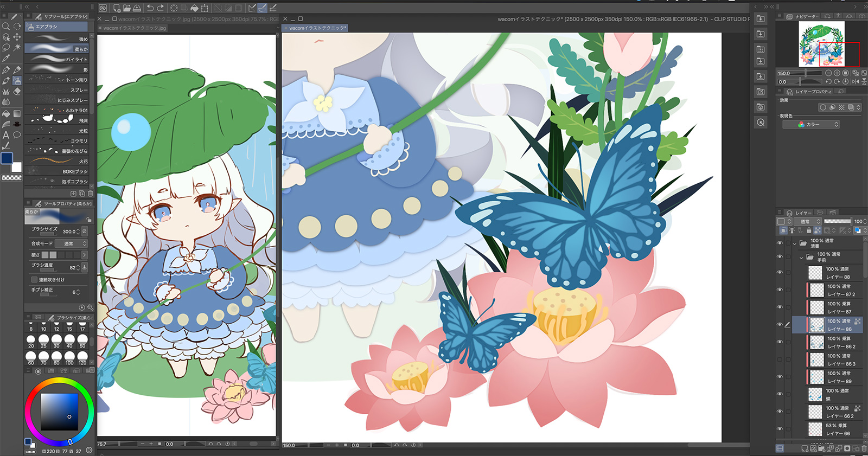Select the Fill bucket tool
The width and height of the screenshot is (868, 456).
tap(6, 113)
